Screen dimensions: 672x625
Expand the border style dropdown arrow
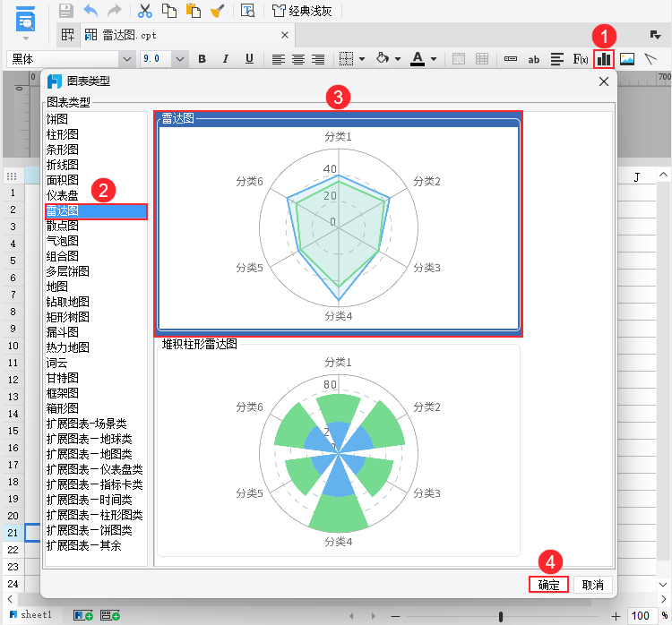(x=362, y=59)
